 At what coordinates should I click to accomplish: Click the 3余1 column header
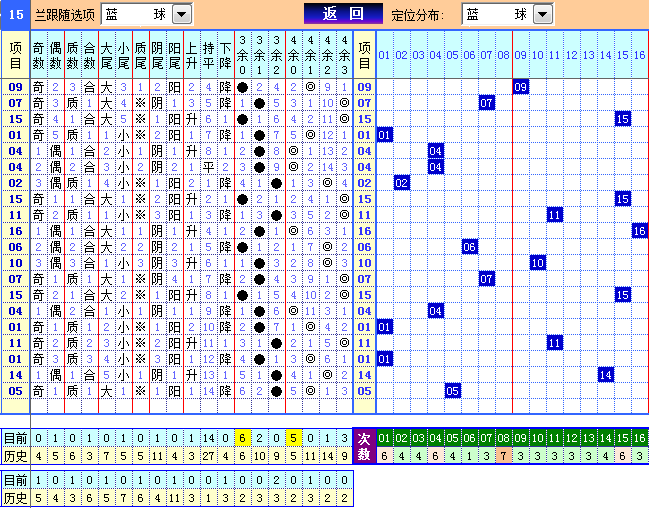coord(260,55)
